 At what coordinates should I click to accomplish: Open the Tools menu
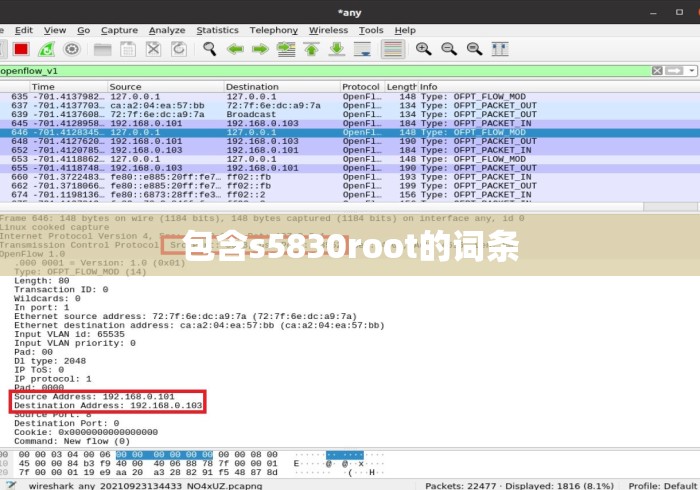coord(371,30)
